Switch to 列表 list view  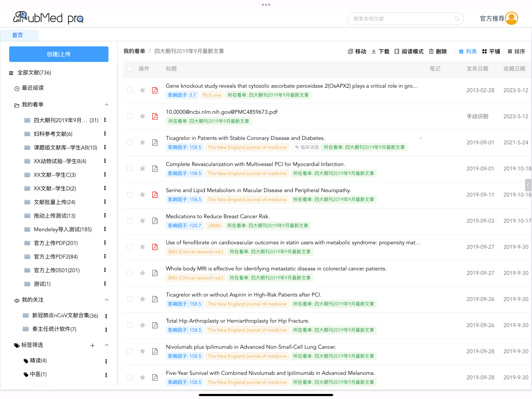pos(468,51)
